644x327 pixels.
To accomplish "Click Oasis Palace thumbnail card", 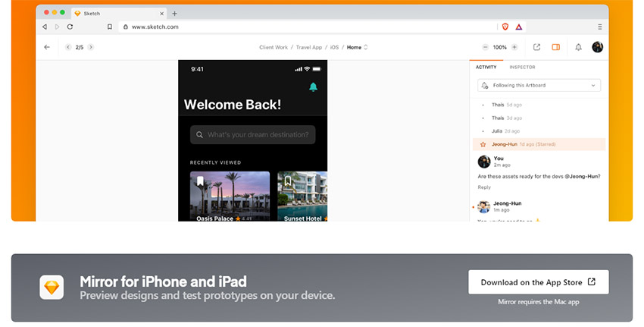I will [x=230, y=197].
